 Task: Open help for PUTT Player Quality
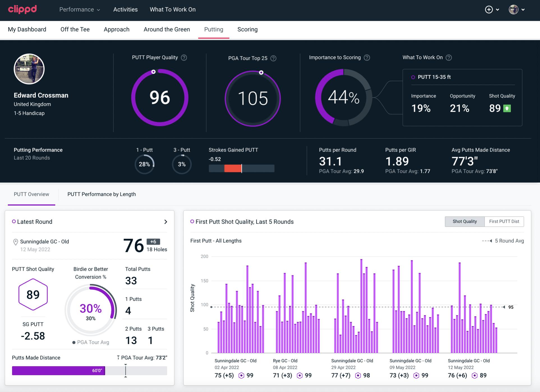(184, 58)
